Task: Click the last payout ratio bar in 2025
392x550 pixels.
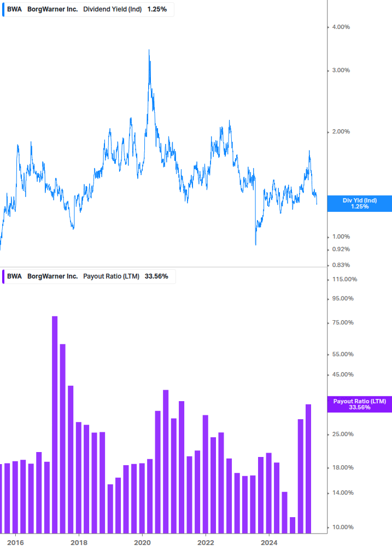Action: pyautogui.click(x=308, y=469)
